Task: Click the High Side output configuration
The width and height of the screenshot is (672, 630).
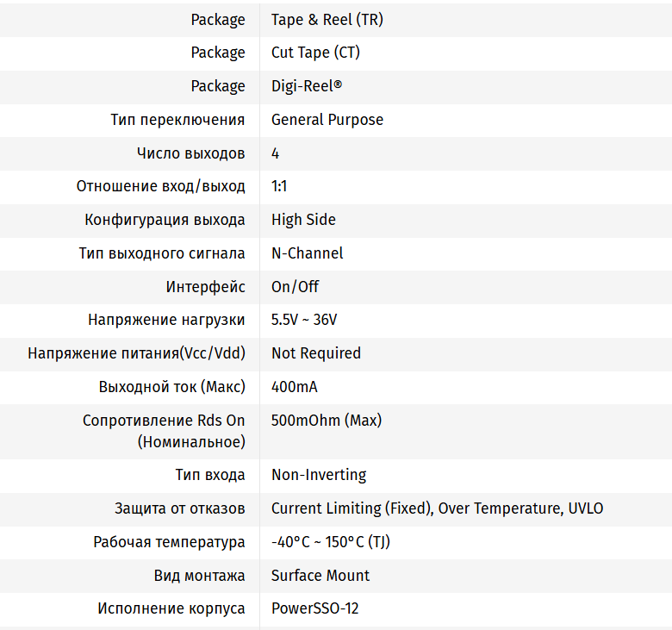Action: coord(303,220)
